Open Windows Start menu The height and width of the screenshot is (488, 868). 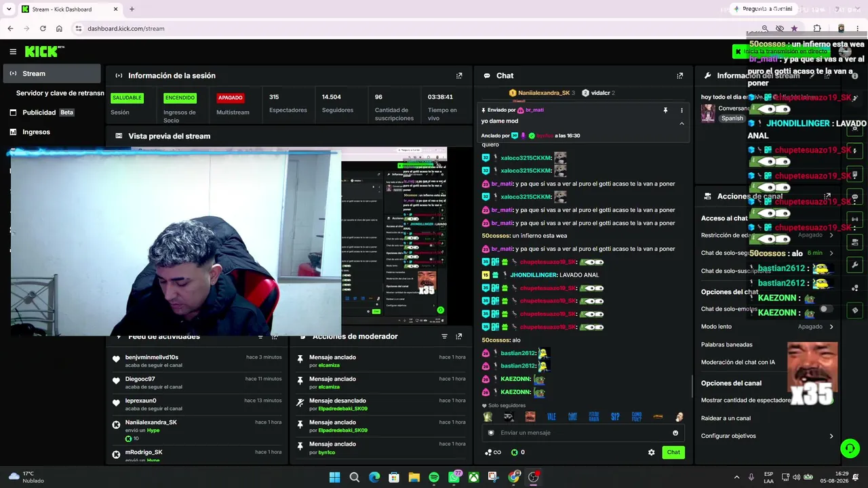334,477
